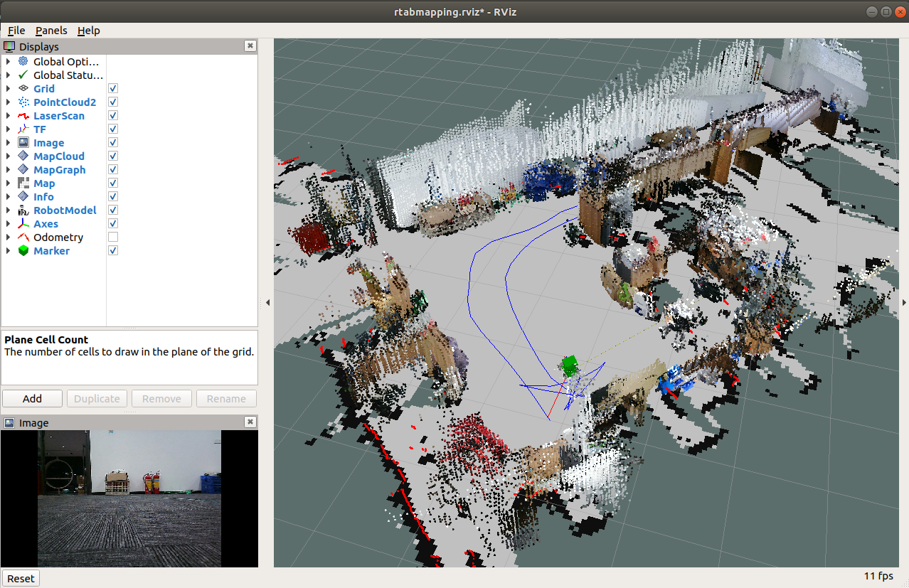The width and height of the screenshot is (909, 588).
Task: Open the File menu
Action: click(16, 31)
